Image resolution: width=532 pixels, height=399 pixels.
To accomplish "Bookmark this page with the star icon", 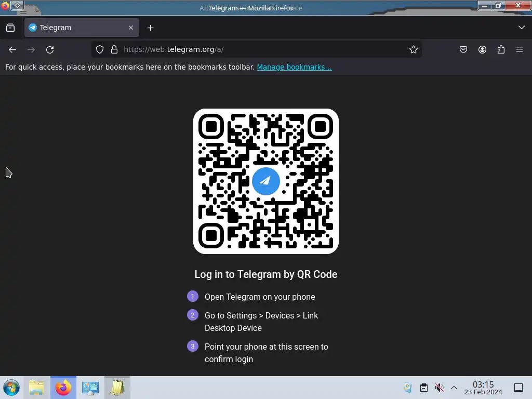I will point(413,49).
